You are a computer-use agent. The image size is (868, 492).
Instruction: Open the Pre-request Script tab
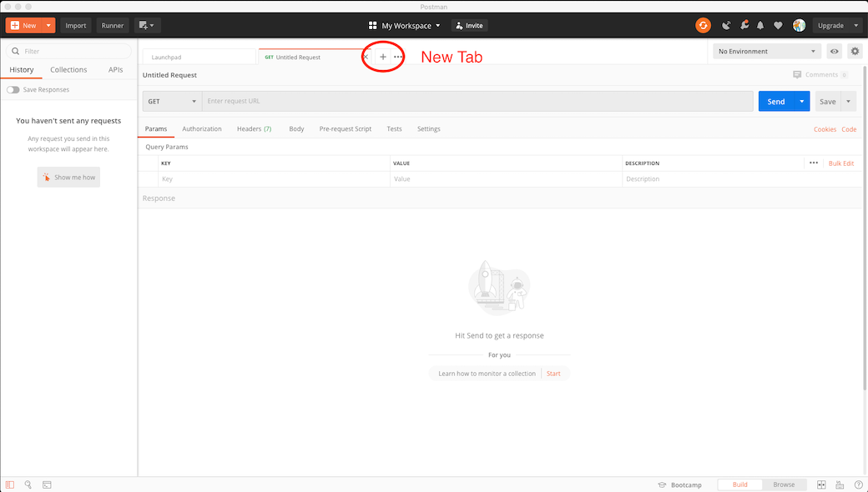click(x=345, y=128)
